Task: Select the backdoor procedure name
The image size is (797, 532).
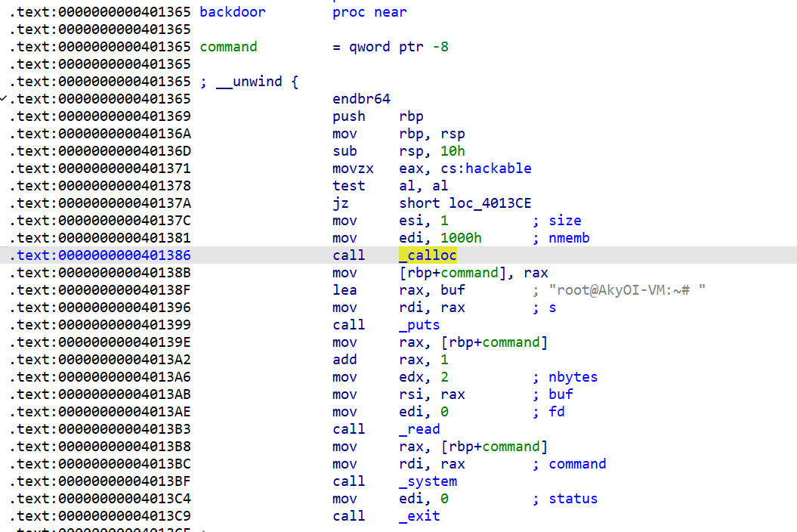Action: 232,12
